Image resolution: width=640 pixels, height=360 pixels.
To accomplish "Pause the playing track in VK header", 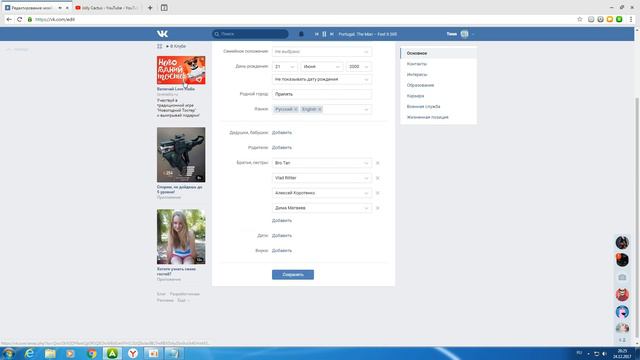I will coord(324,34).
